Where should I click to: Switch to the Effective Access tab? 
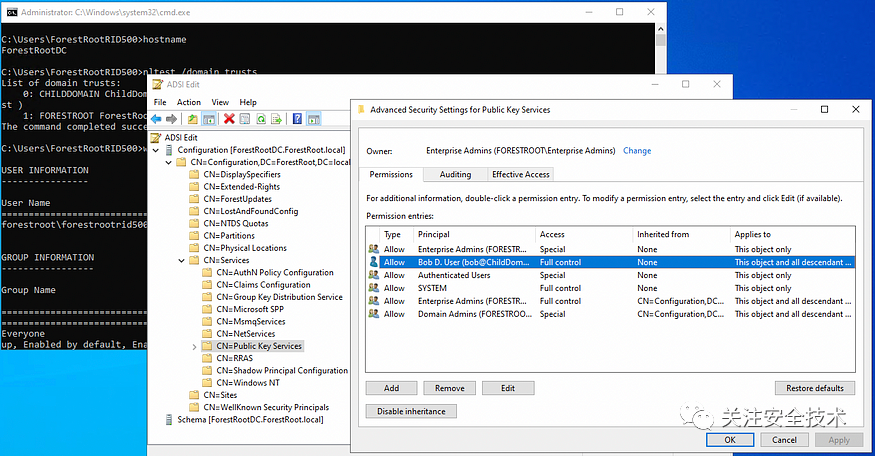click(521, 174)
